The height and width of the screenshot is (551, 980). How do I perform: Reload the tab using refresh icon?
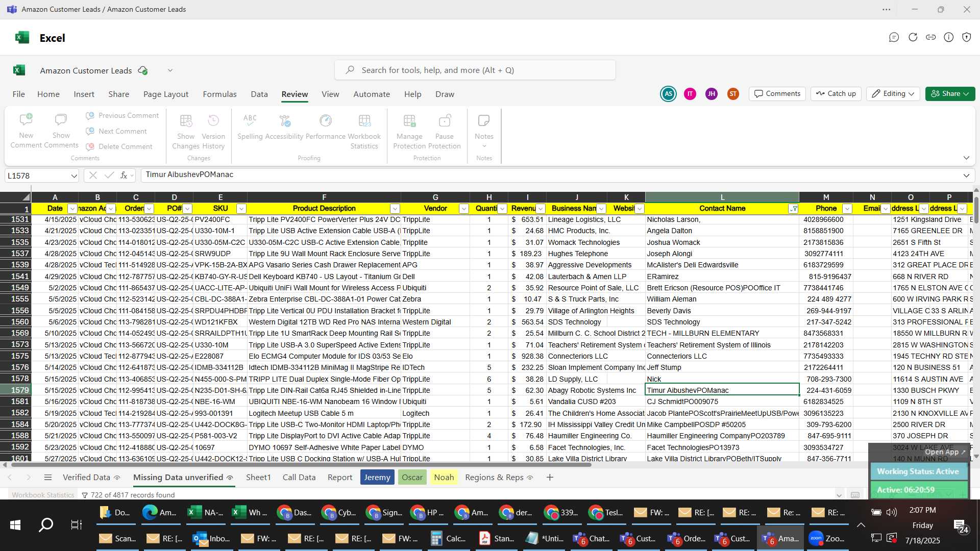tap(913, 37)
